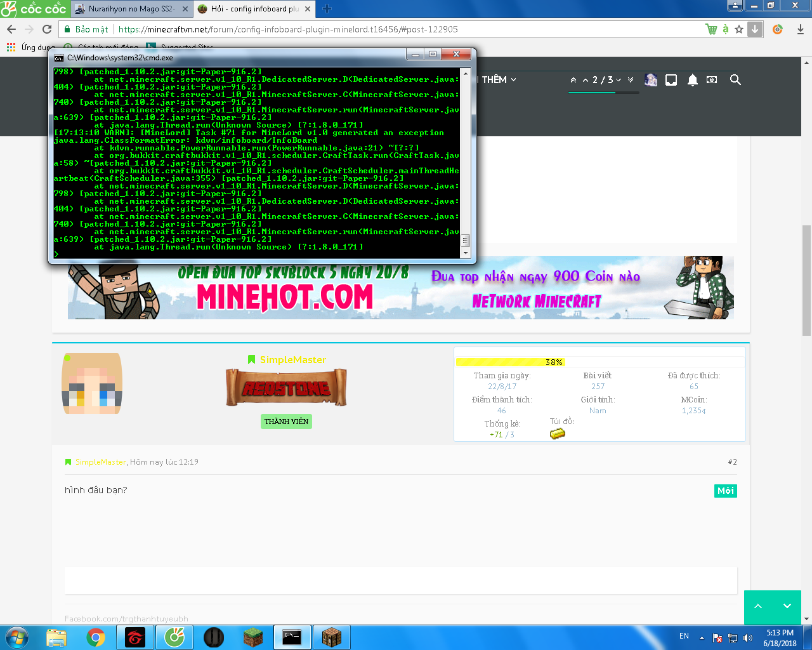Open the user avatar account menu
812x650 pixels.
pyautogui.click(x=651, y=80)
